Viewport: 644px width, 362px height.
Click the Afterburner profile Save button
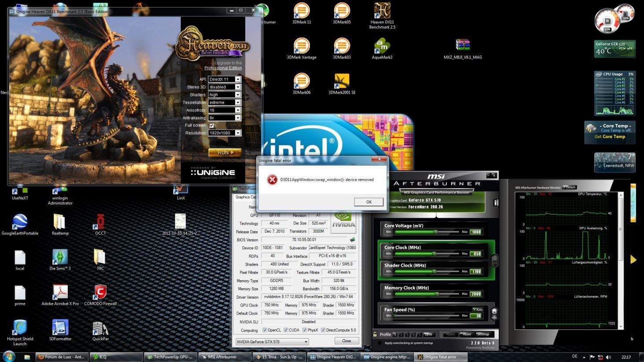pyautogui.click(x=428, y=334)
